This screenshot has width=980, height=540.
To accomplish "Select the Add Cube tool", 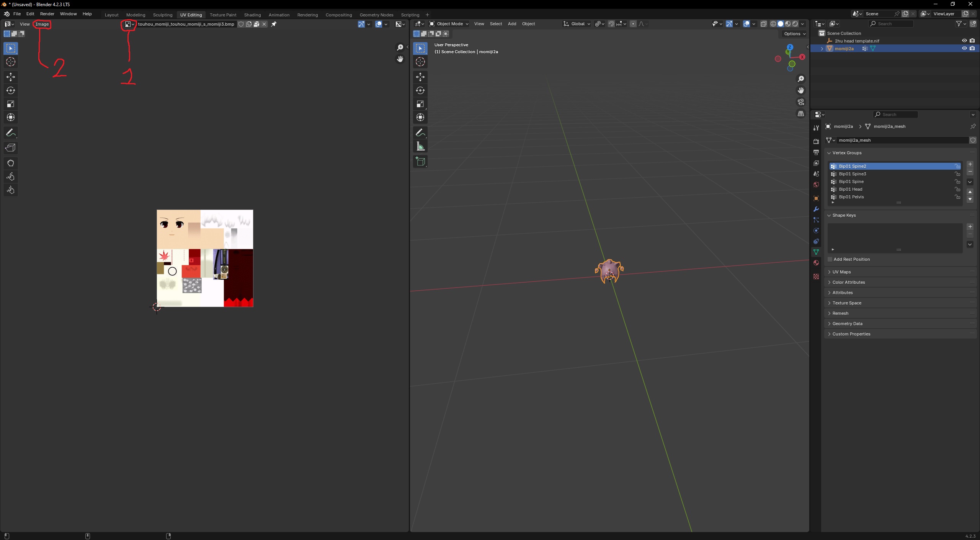I will [x=420, y=162].
